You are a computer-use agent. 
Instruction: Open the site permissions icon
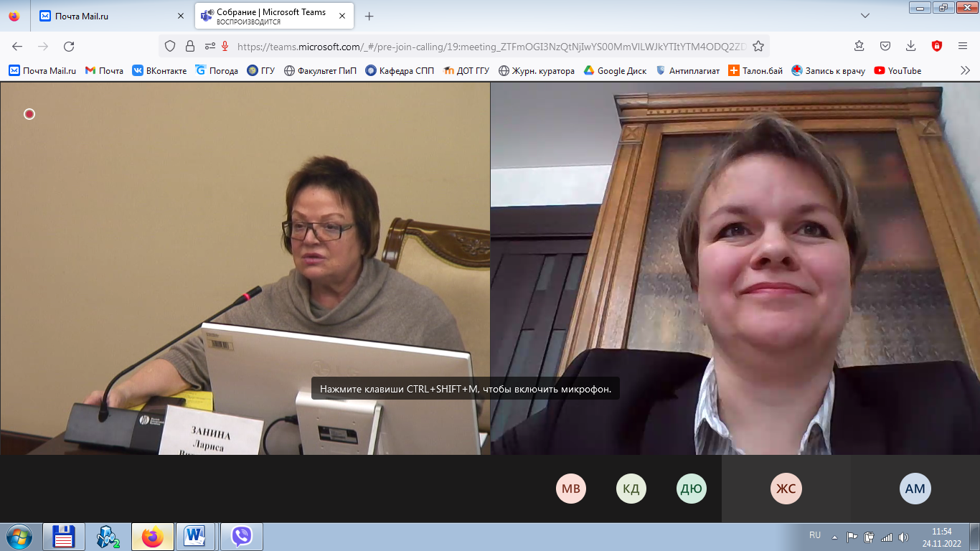[209, 46]
